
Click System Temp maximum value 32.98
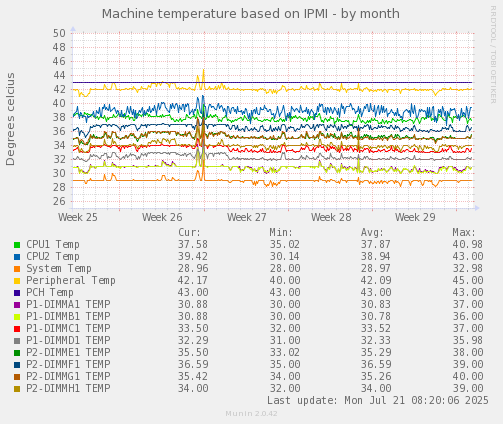click(x=468, y=269)
